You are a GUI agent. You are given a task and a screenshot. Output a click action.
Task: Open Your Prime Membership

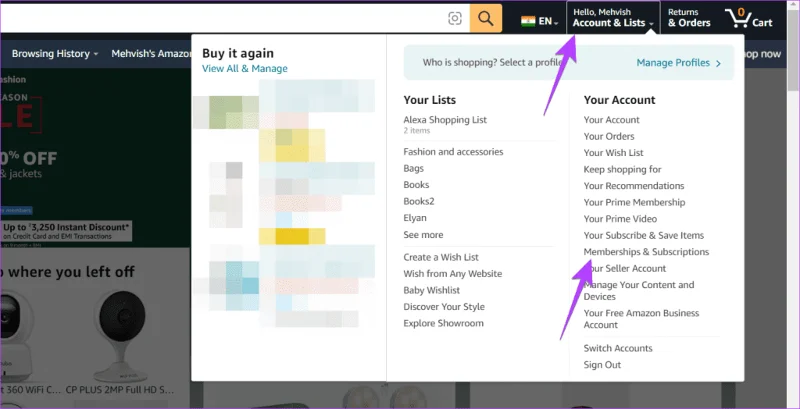coord(634,202)
